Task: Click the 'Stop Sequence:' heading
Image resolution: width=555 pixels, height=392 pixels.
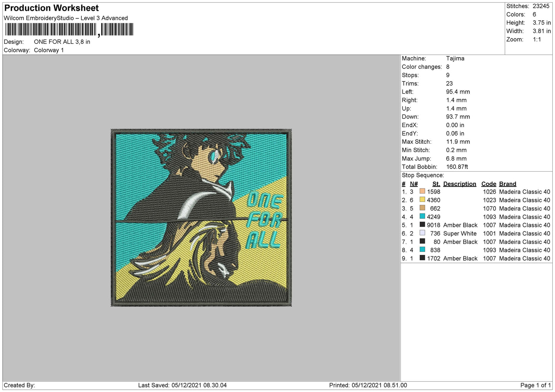Action: [422, 175]
